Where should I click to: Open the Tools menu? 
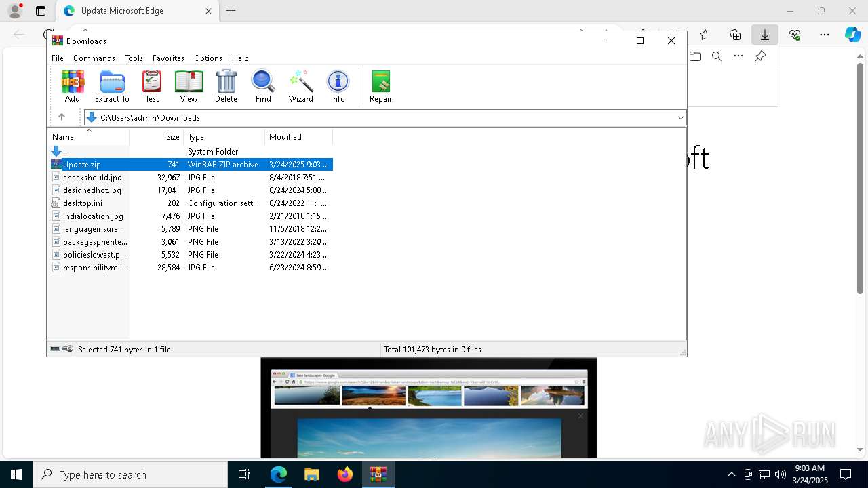point(134,58)
